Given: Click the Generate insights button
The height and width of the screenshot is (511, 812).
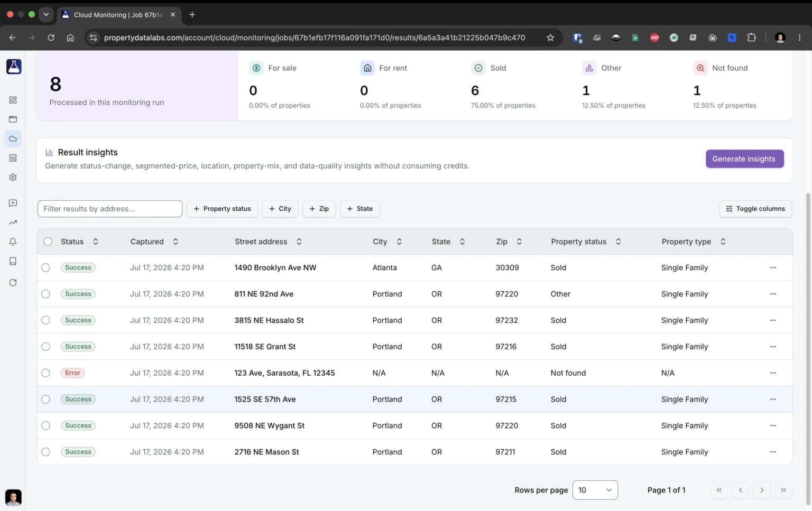Looking at the screenshot, I should point(744,159).
